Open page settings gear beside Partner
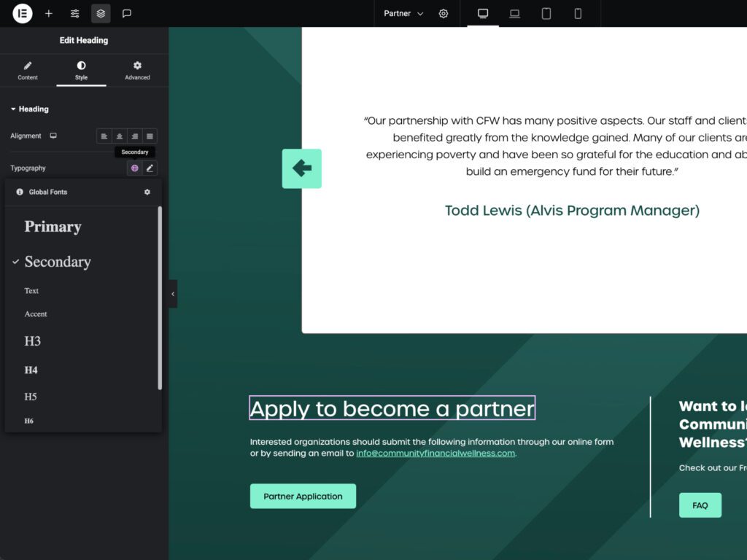This screenshot has height=560, width=747. (444, 13)
